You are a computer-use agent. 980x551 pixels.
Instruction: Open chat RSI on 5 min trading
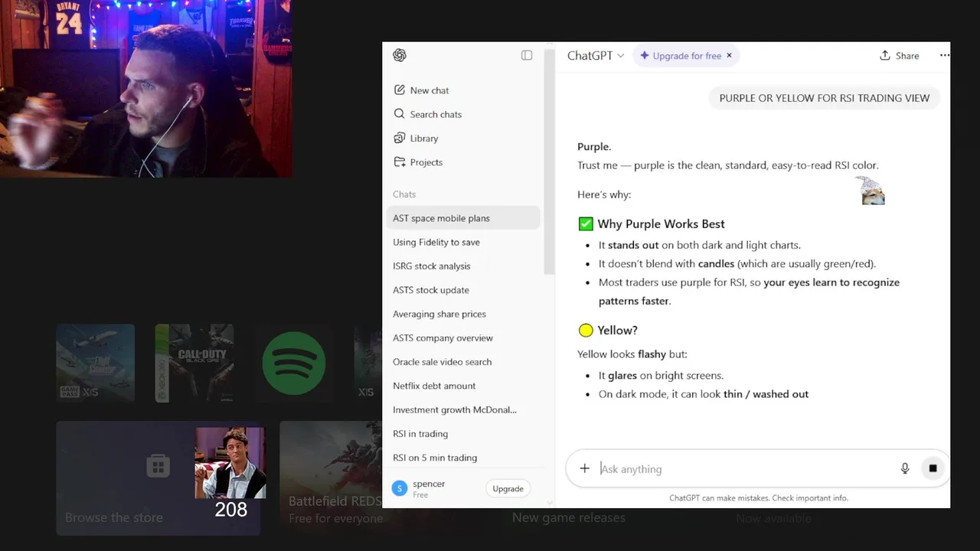coord(463,458)
